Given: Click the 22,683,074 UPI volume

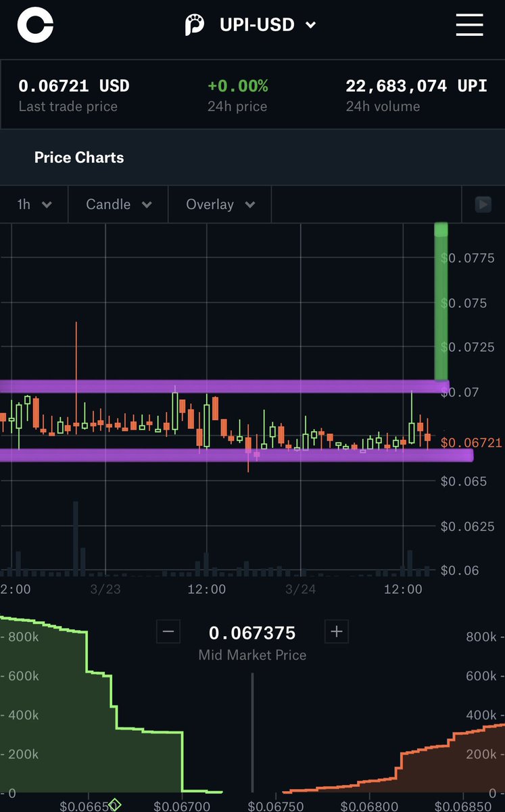Looking at the screenshot, I should [x=416, y=86].
